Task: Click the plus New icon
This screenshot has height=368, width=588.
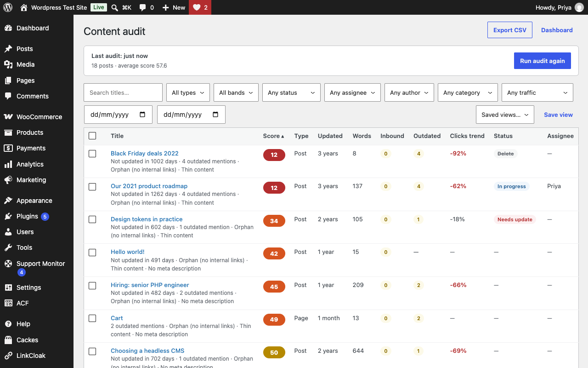Action: [166, 7]
